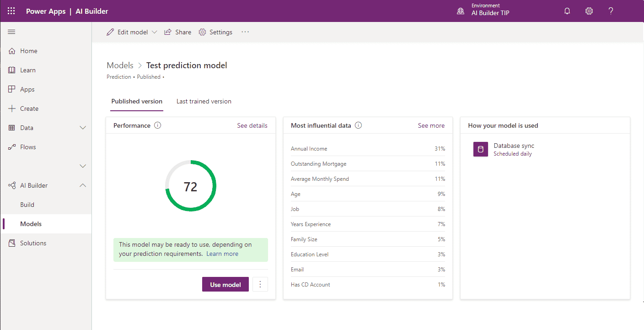Click the Share arrow icon
This screenshot has height=330, width=644.
tap(168, 32)
